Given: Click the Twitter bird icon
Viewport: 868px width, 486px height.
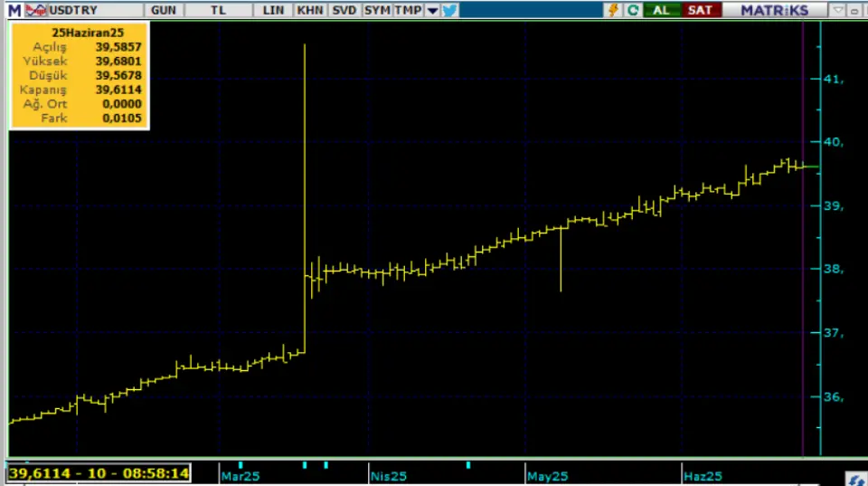Looking at the screenshot, I should pos(450,10).
